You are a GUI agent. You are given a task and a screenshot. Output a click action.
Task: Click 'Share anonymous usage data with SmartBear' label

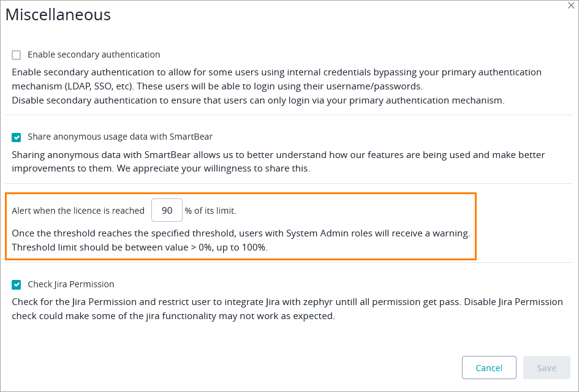[120, 137]
